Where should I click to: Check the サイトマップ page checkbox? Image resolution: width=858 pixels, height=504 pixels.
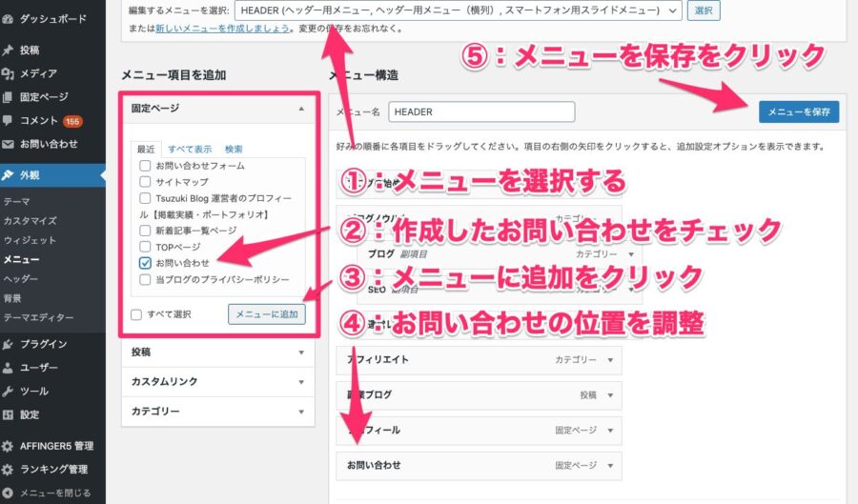pyautogui.click(x=145, y=181)
